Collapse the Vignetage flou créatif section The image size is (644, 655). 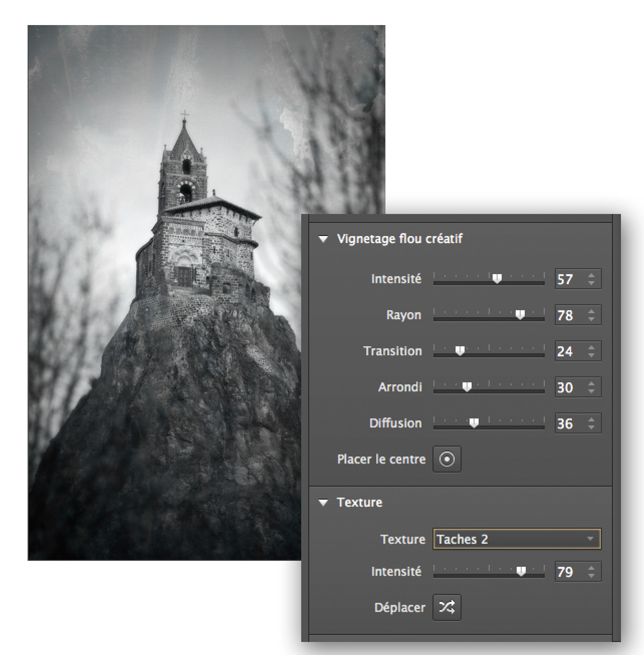tap(324, 239)
